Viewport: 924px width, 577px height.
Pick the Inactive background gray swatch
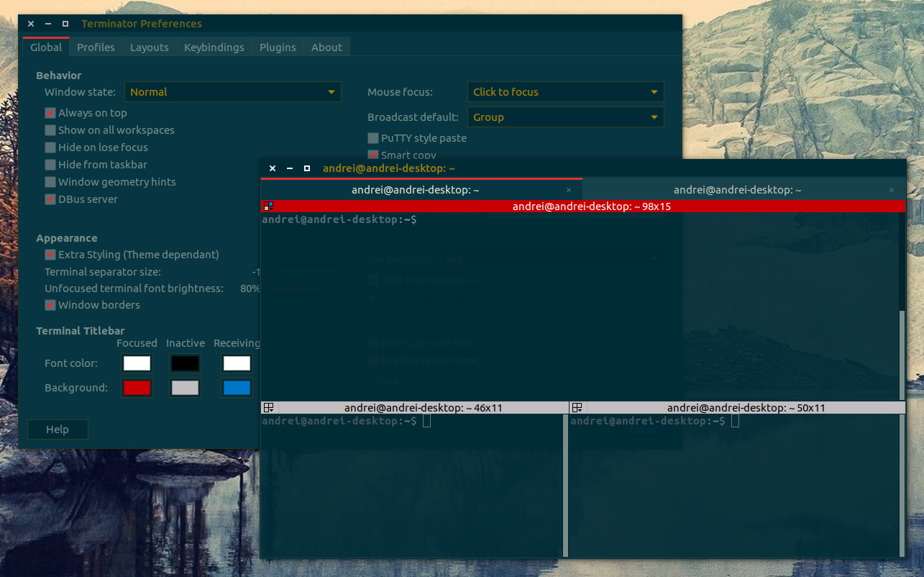pyautogui.click(x=185, y=388)
